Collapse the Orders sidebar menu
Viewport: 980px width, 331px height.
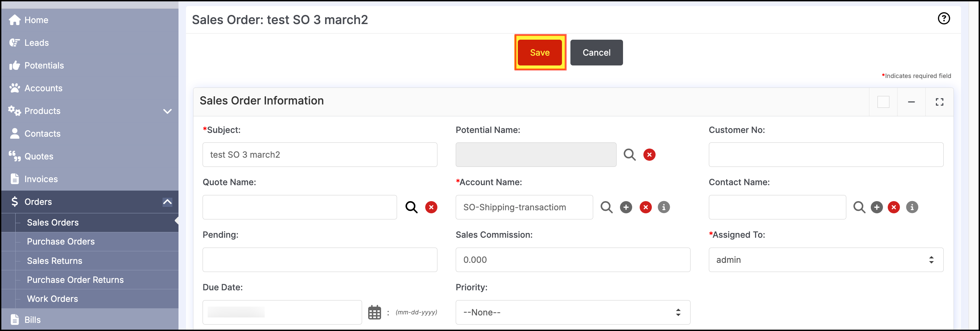coord(167,202)
